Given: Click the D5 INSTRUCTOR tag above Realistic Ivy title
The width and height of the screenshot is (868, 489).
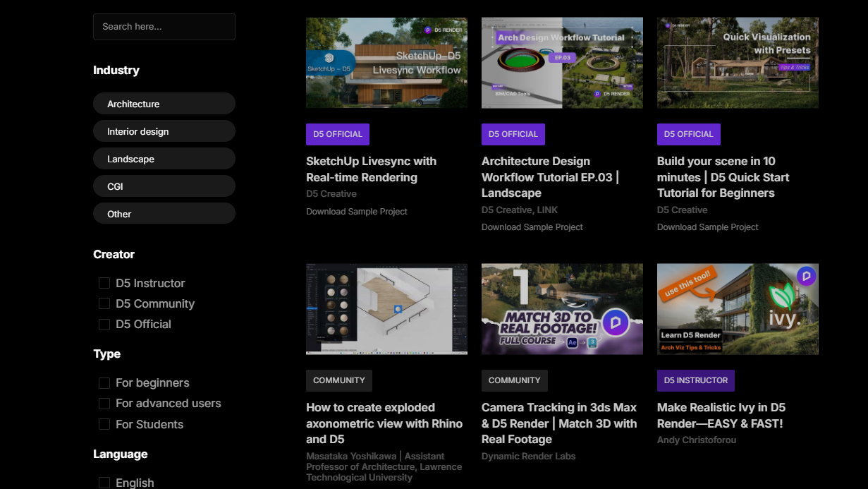Looking at the screenshot, I should [696, 380].
